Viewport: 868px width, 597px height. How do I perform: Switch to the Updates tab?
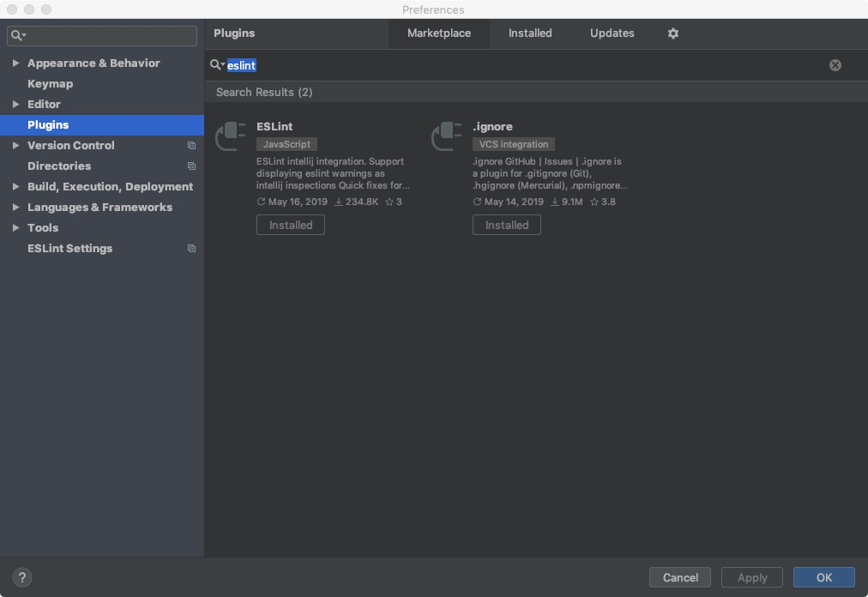click(x=612, y=33)
